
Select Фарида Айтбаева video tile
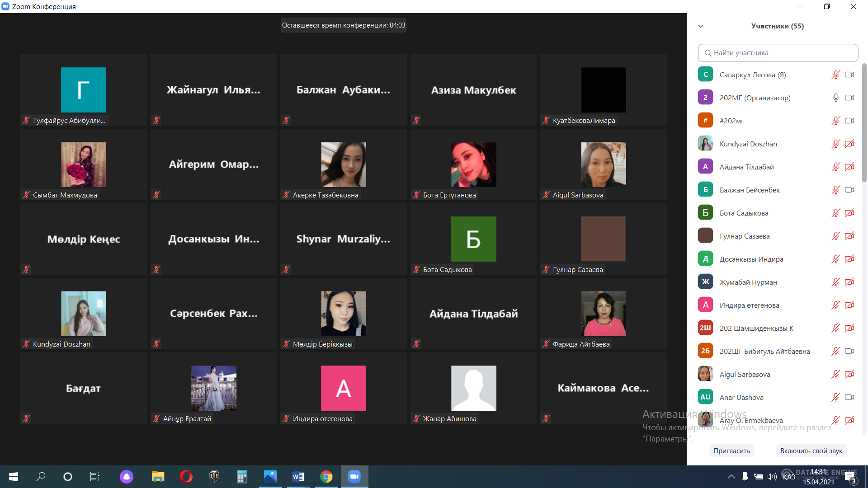click(x=603, y=314)
